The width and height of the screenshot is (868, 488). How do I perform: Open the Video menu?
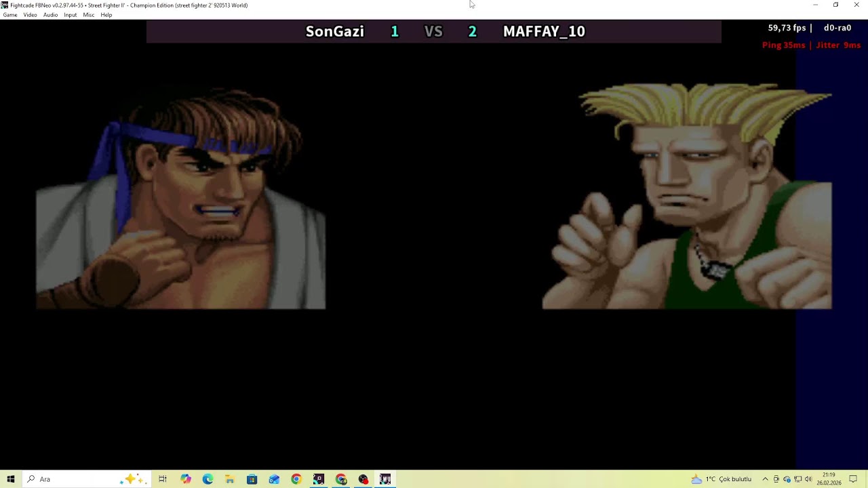[x=30, y=15]
